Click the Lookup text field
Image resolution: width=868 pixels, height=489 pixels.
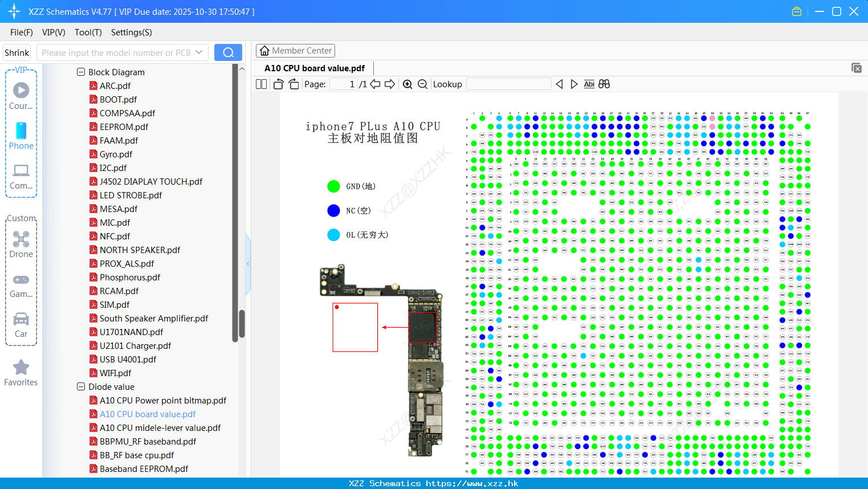509,84
